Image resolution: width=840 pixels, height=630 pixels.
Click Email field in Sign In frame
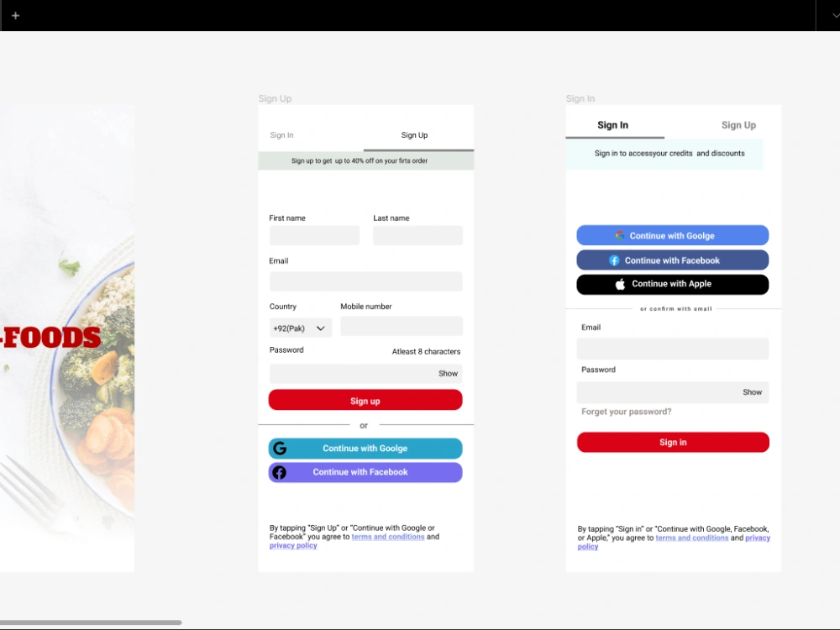[672, 349]
